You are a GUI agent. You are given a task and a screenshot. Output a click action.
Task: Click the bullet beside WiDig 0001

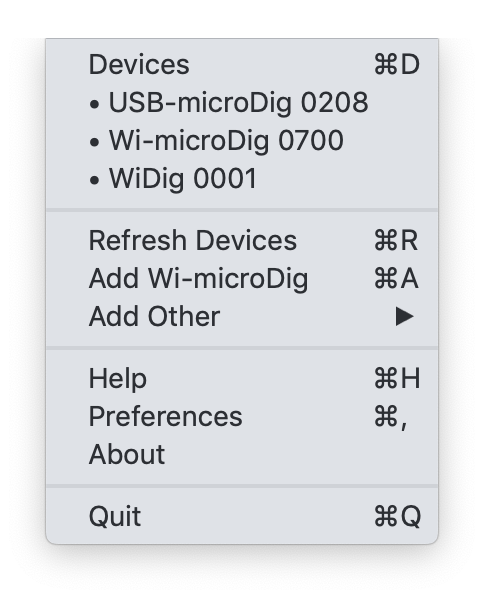pos(94,180)
